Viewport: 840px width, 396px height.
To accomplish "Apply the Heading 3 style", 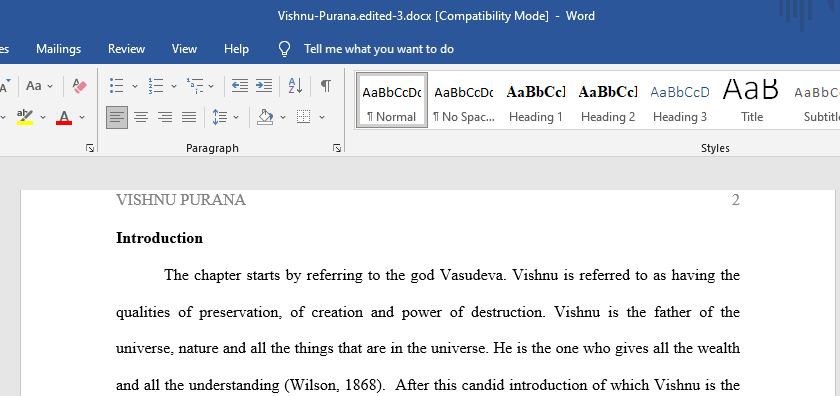I will coord(680,100).
